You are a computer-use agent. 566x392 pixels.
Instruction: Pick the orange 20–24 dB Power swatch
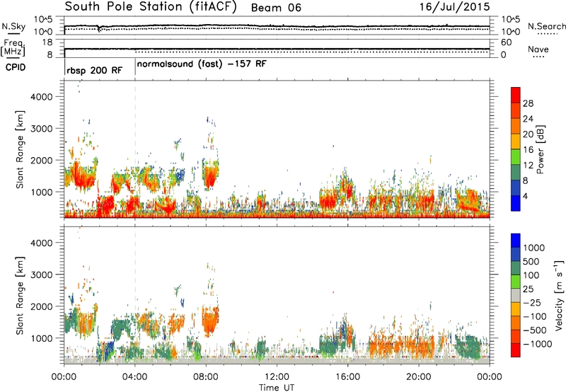click(x=516, y=126)
